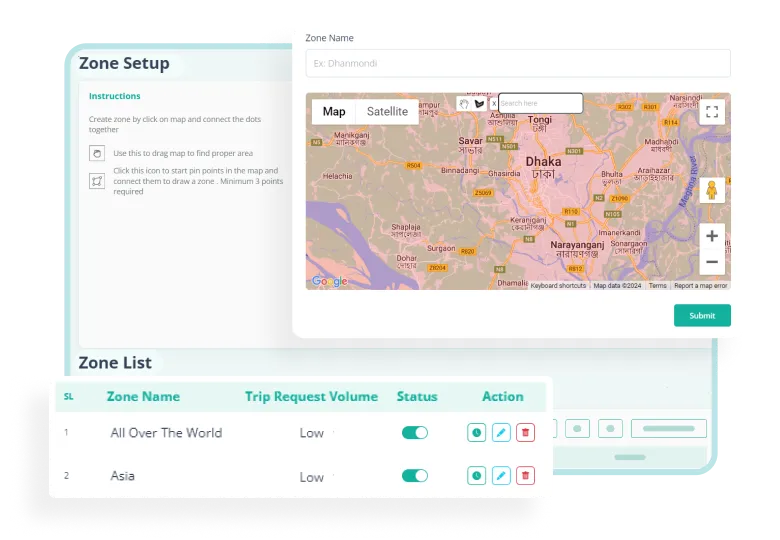The image size is (780, 540).
Task: Edit the Asia zone
Action: (x=501, y=476)
